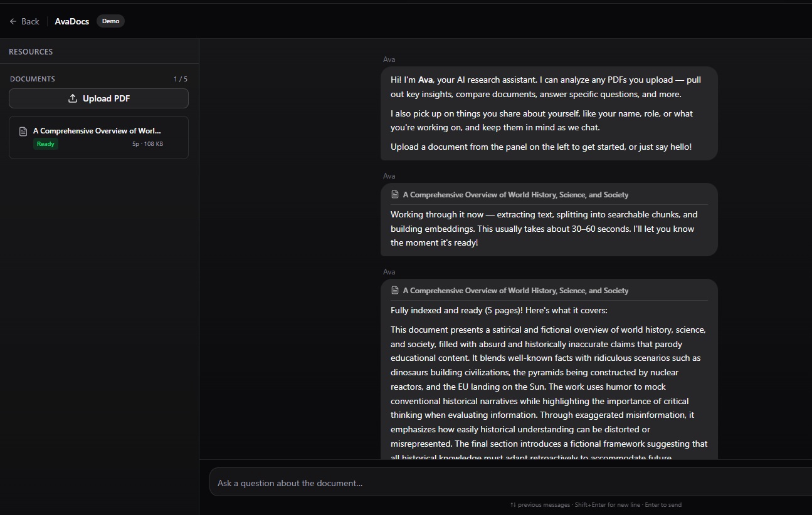Click the document icon in the 'Working through it' message

pyautogui.click(x=394, y=195)
